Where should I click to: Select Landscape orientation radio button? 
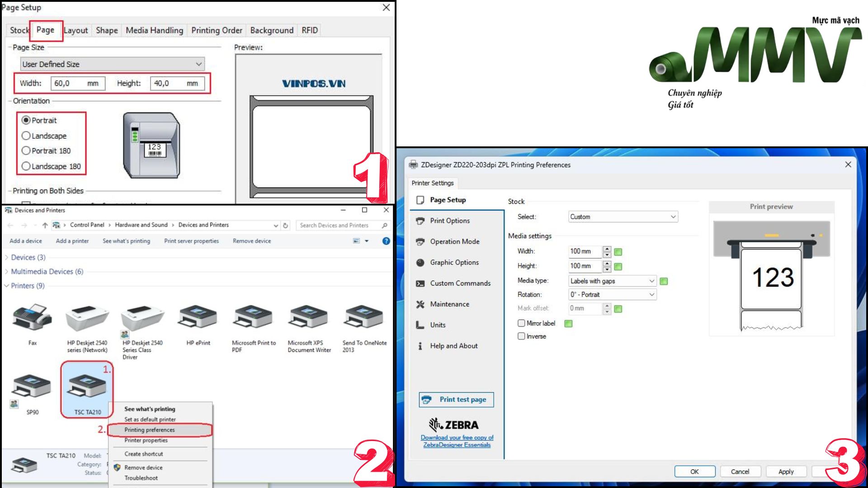click(x=26, y=136)
